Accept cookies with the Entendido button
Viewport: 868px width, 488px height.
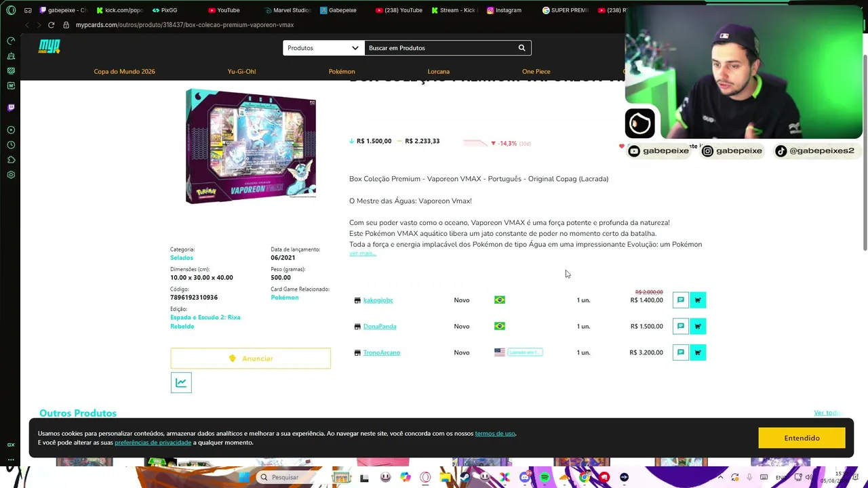802,439
